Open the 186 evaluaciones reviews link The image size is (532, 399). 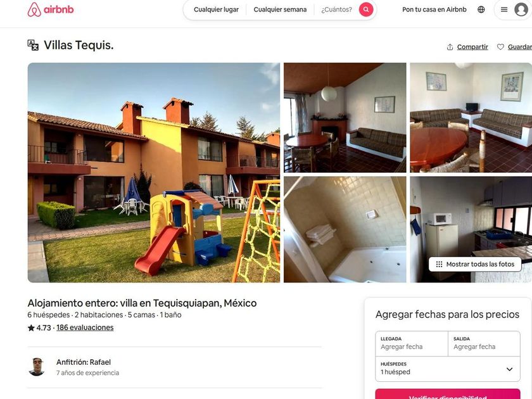point(85,328)
